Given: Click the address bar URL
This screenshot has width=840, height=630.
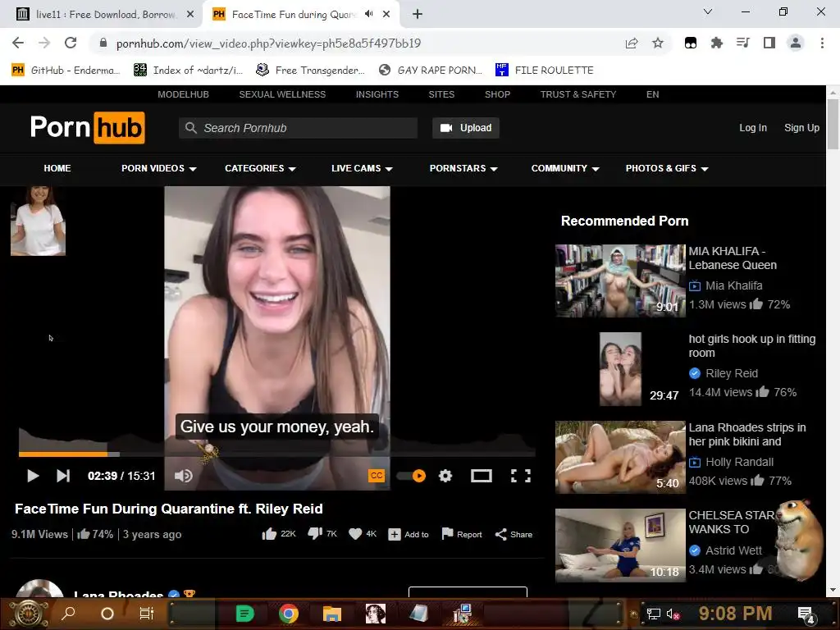Looking at the screenshot, I should pos(268,43).
